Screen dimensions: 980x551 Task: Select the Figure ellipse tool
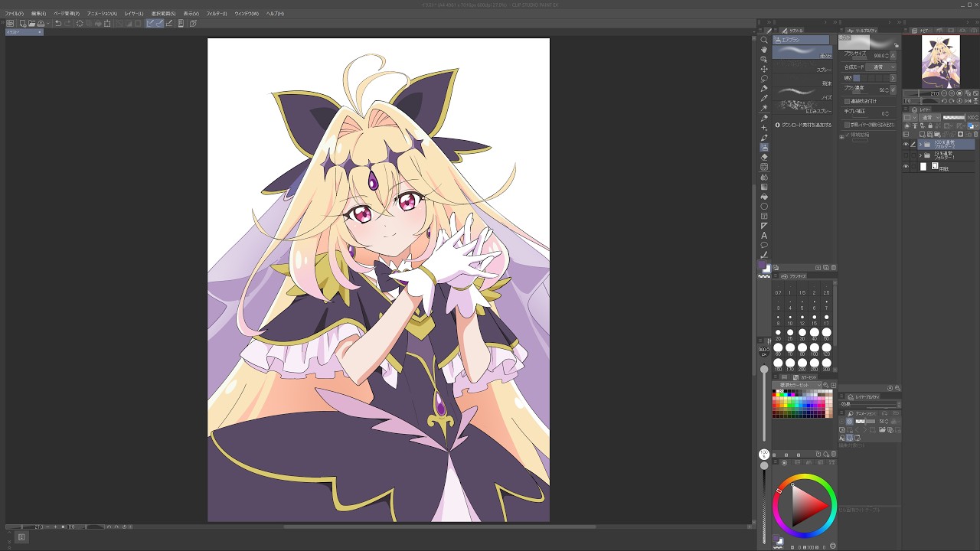tap(764, 207)
